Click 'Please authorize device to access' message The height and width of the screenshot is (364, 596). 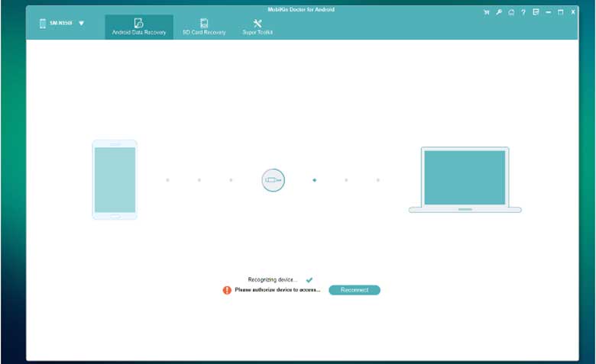point(277,290)
